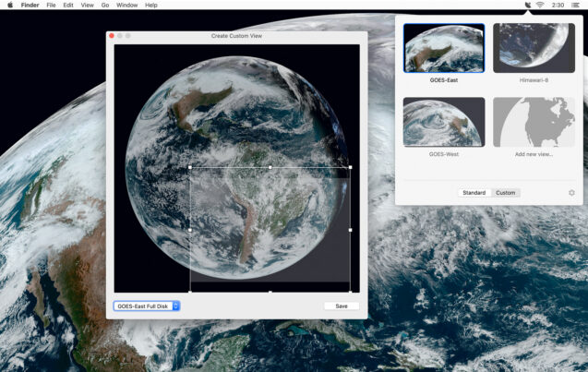Open the Apple menu
The image size is (588, 372).
point(10,5)
